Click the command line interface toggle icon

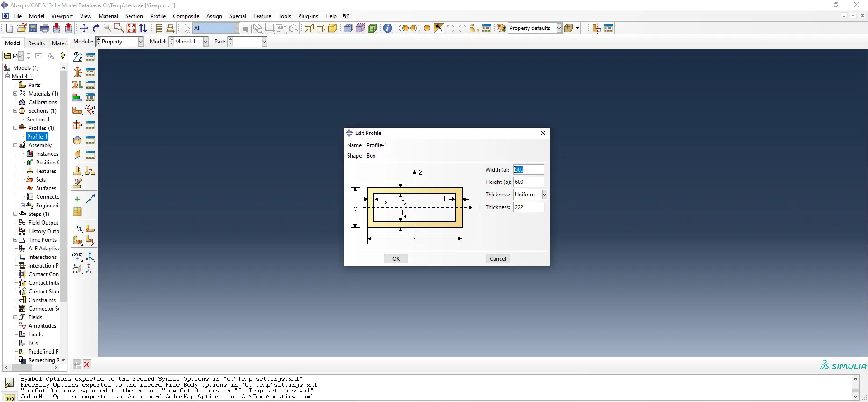[10, 398]
